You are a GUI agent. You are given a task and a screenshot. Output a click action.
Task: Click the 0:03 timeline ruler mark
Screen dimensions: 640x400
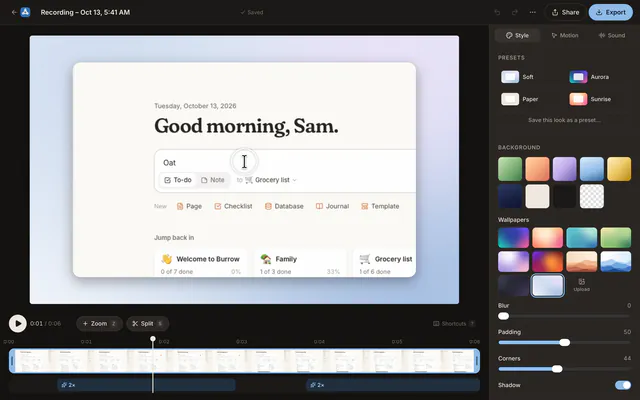click(x=241, y=342)
